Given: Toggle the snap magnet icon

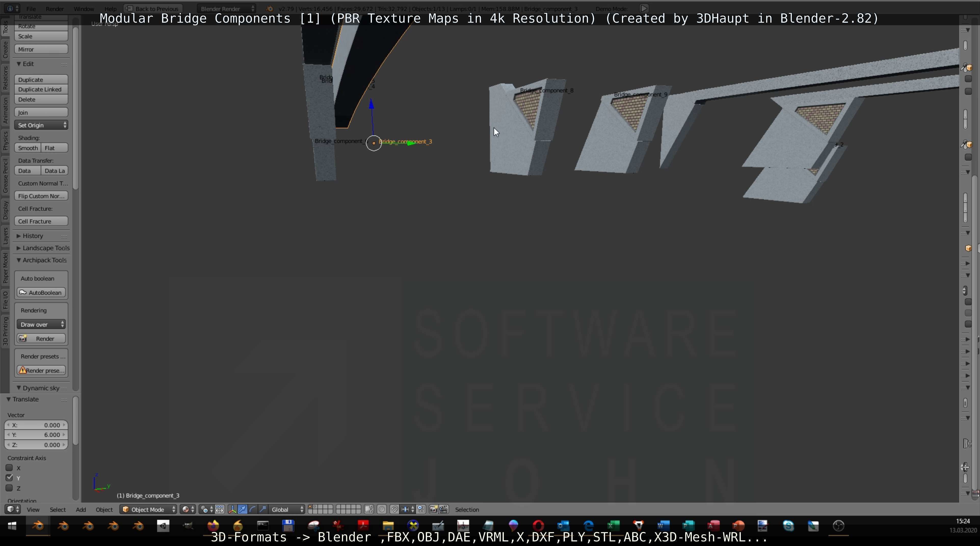Looking at the screenshot, I should point(394,510).
